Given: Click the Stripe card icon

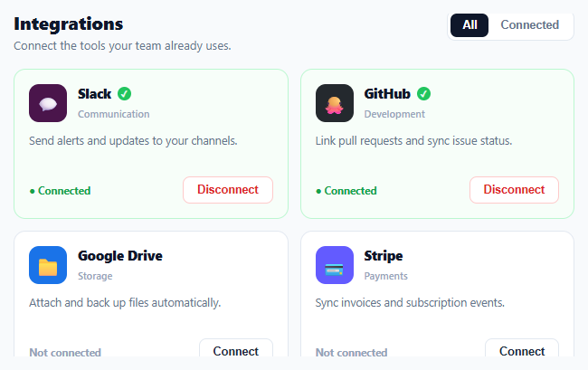Looking at the screenshot, I should pyautogui.click(x=335, y=265).
